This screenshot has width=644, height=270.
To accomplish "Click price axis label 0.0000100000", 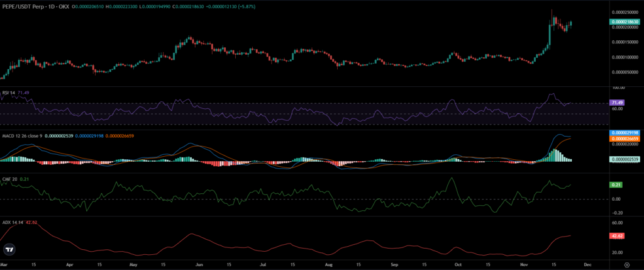I will tap(625, 57).
